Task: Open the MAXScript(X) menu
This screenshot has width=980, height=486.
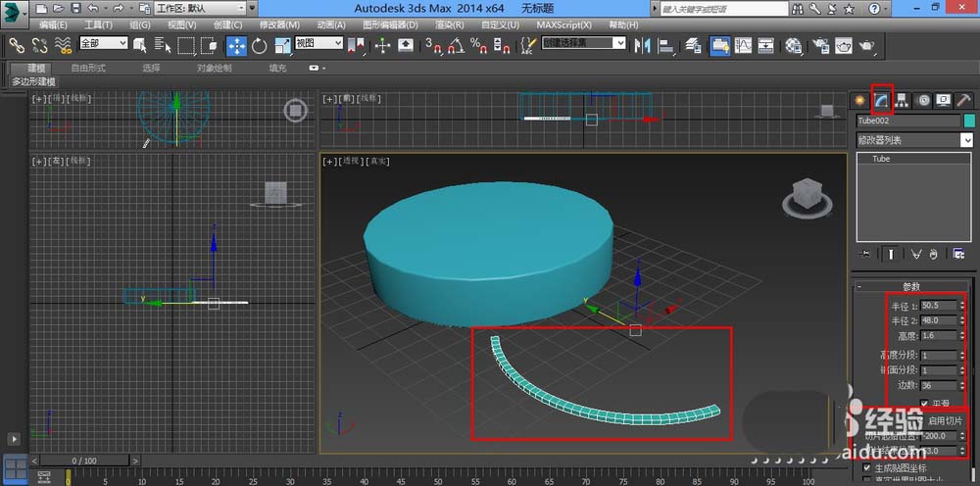Action: pos(563,25)
